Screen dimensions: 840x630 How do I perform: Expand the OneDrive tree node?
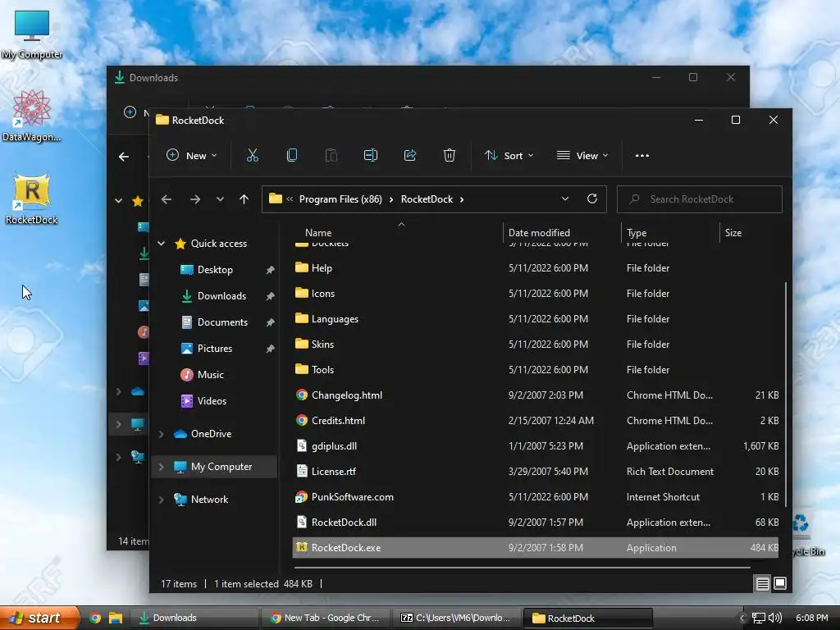tap(161, 434)
